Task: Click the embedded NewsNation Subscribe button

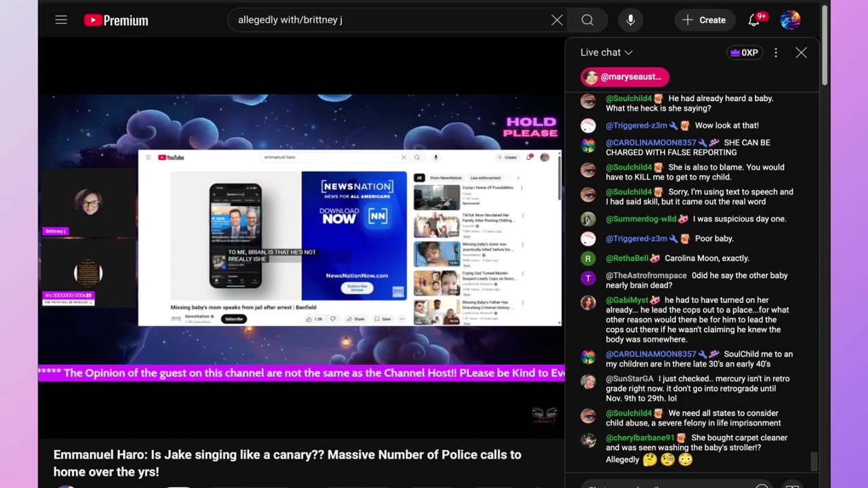Action: pos(234,319)
